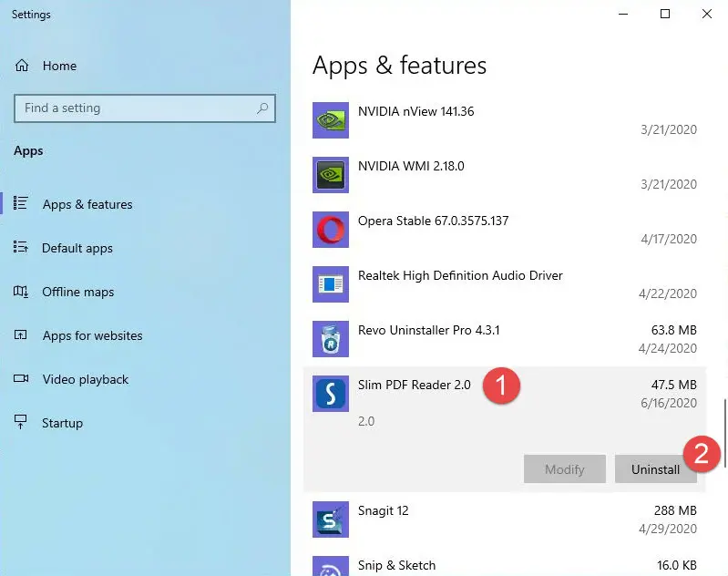Click the Snagit 12 app icon

click(x=331, y=519)
